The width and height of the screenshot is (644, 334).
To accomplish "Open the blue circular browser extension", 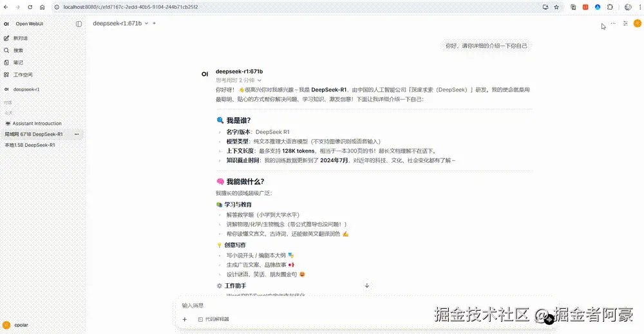I will click(598, 7).
